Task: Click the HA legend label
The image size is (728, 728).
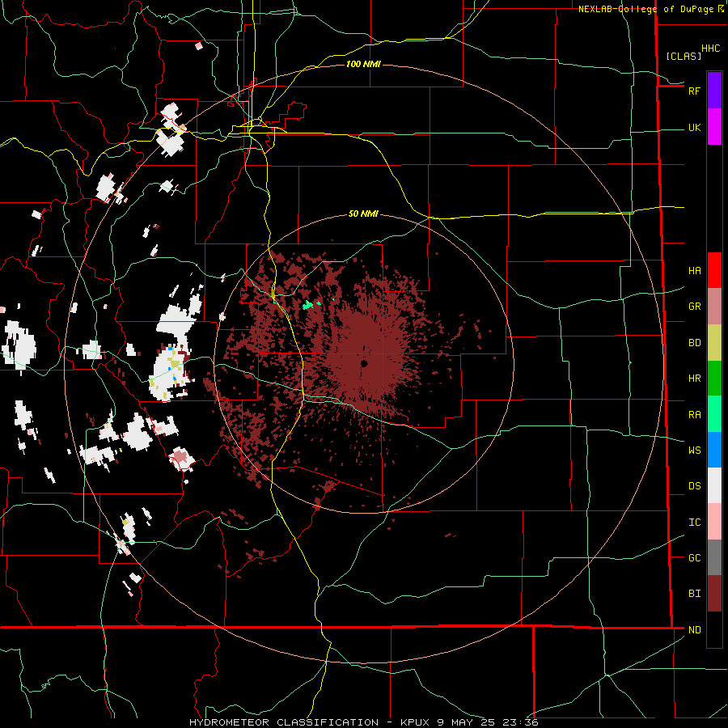Action: pyautogui.click(x=694, y=271)
